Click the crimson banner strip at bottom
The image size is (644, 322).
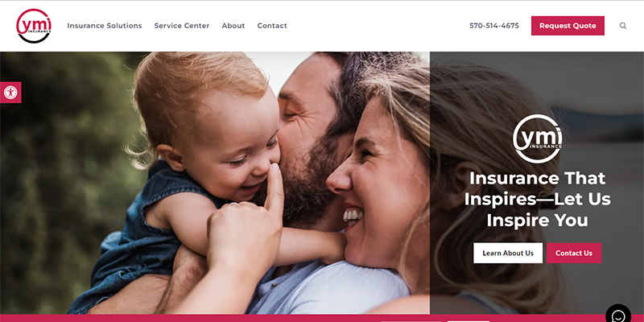[x=322, y=318]
